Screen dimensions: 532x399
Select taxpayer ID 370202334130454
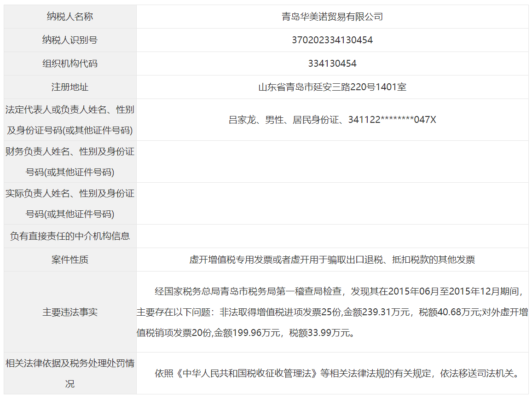click(332, 40)
